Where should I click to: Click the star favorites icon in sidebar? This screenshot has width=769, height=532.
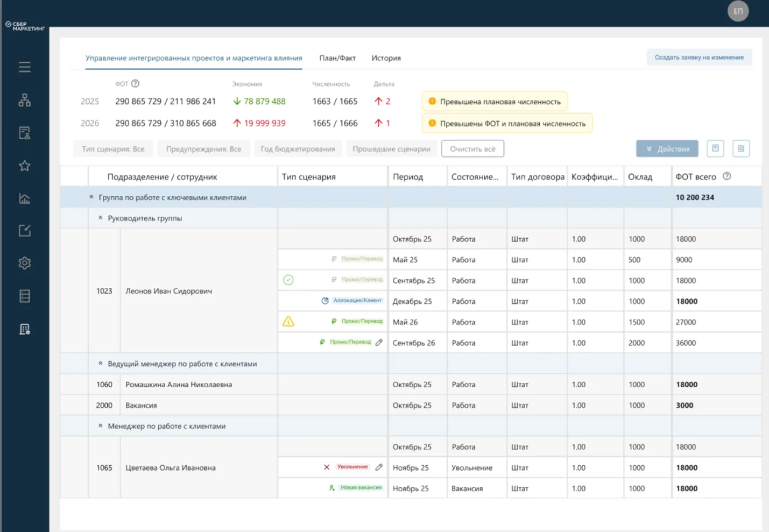25,166
